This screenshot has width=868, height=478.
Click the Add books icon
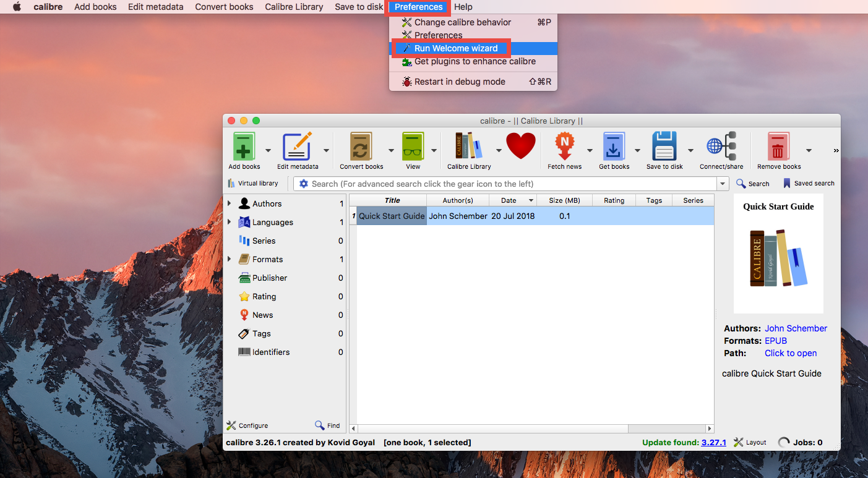coord(244,147)
